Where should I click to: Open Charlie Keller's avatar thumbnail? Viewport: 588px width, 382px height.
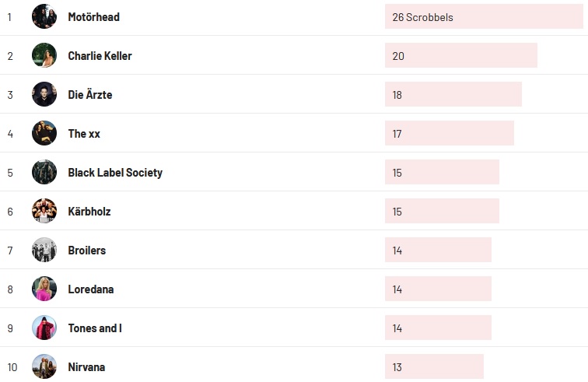point(44,55)
